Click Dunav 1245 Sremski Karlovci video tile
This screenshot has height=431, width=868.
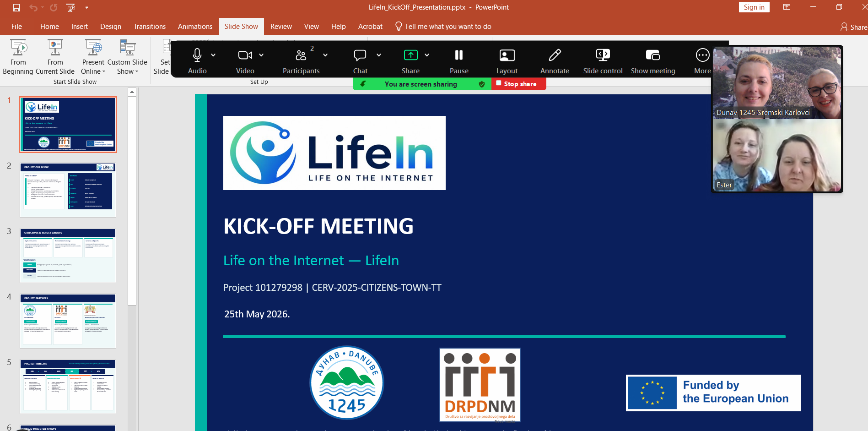point(777,83)
